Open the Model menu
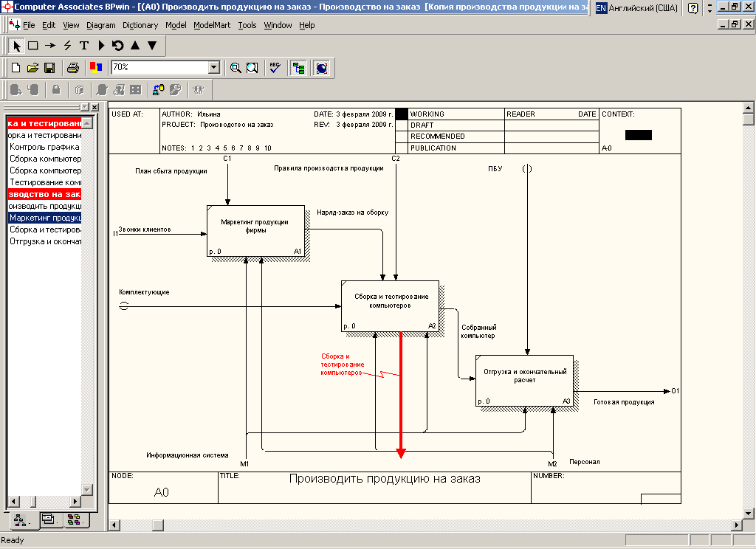 tap(176, 25)
